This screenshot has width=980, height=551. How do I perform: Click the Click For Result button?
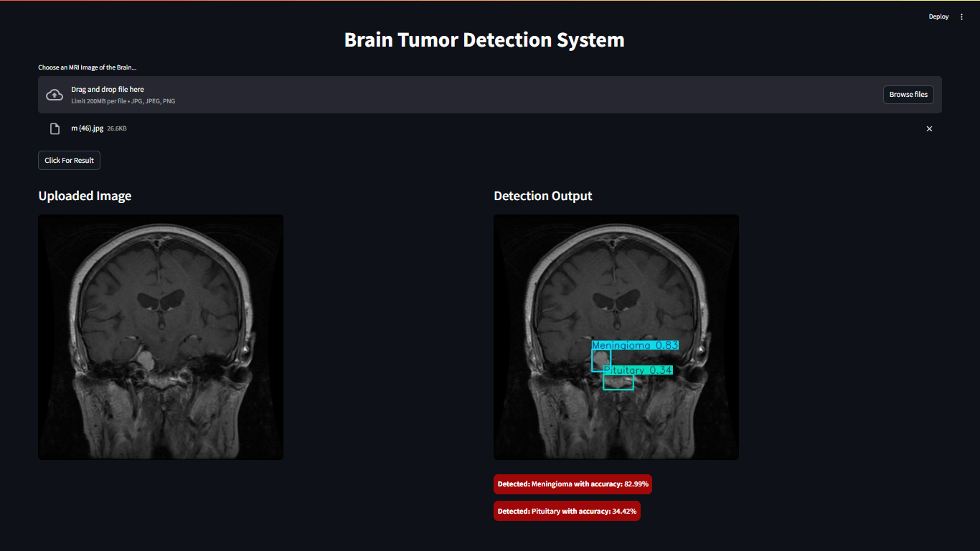(69, 160)
